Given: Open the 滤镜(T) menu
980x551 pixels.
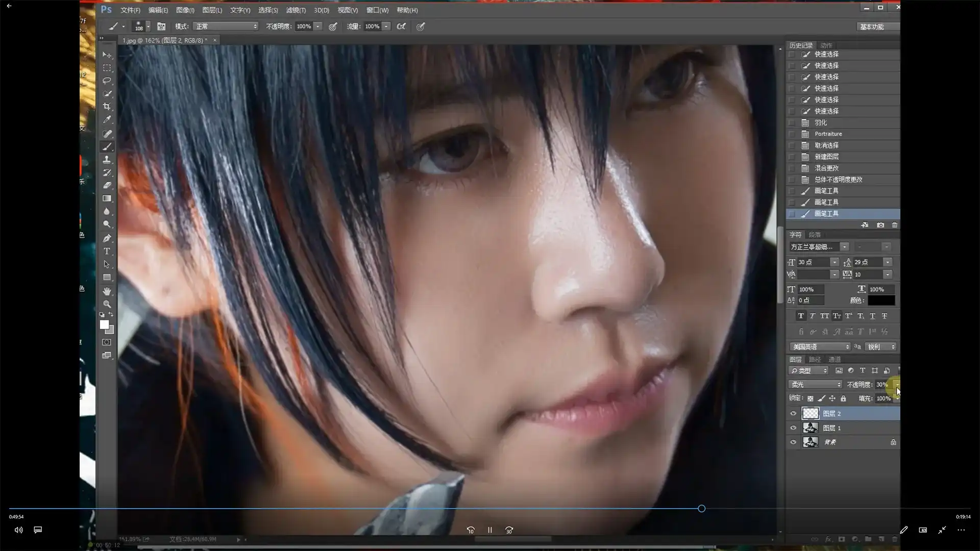Looking at the screenshot, I should click(x=296, y=10).
